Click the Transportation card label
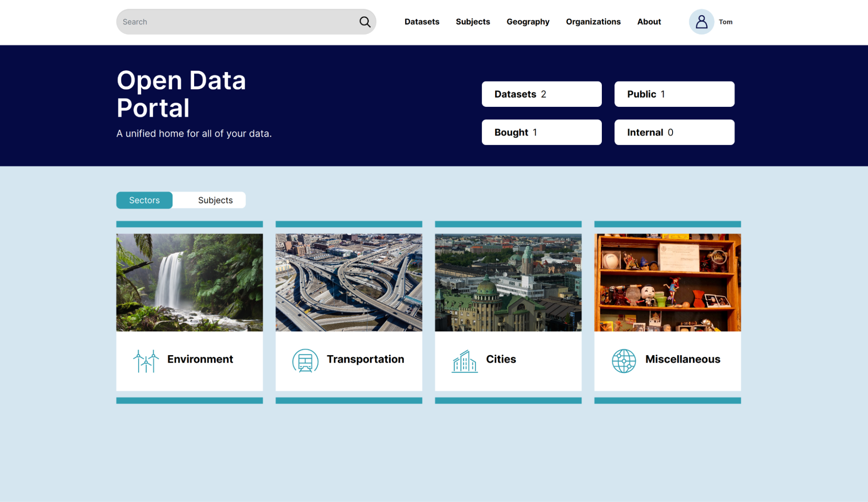Viewport: 868px width, 502px height. (x=365, y=359)
